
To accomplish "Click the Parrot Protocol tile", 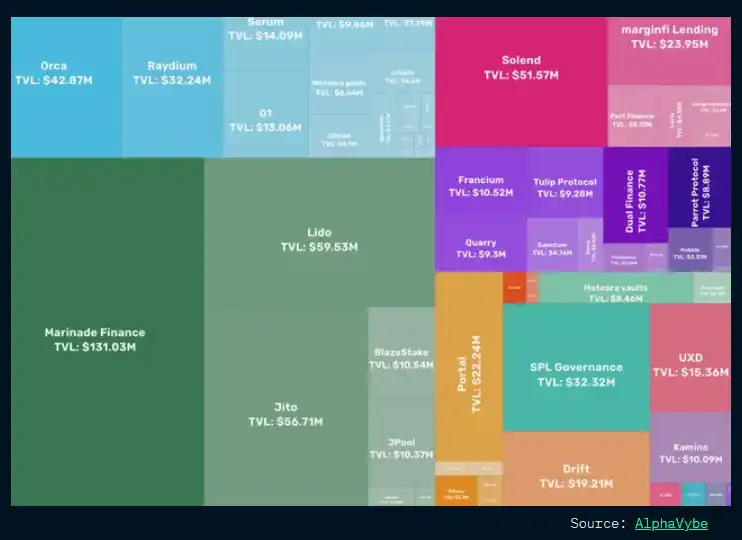I will (699, 188).
